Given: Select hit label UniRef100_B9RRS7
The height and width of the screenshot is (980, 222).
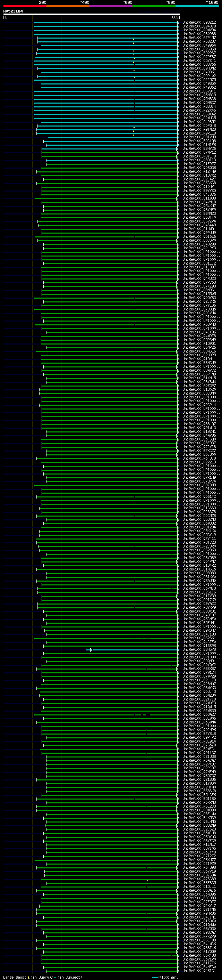Looking at the screenshot, I should (199, 53).
